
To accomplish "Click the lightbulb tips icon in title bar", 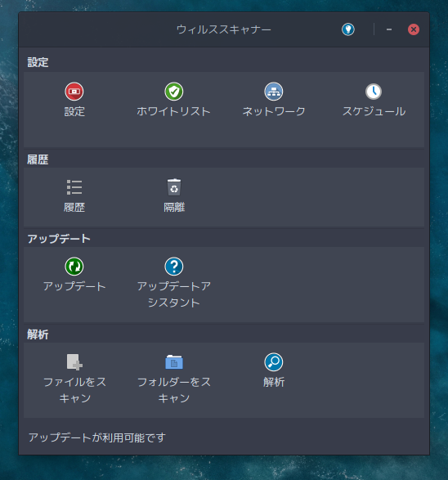I will [348, 29].
